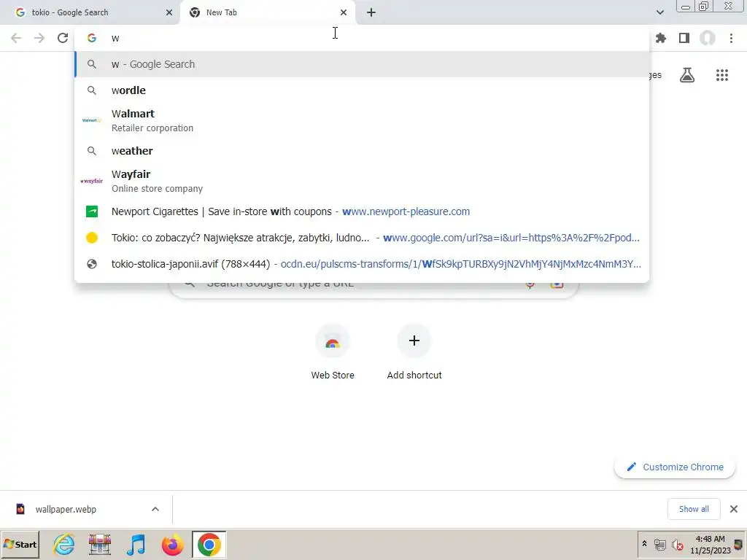Toggle the side panel icon
Screen dimensions: 747x560
(684, 38)
